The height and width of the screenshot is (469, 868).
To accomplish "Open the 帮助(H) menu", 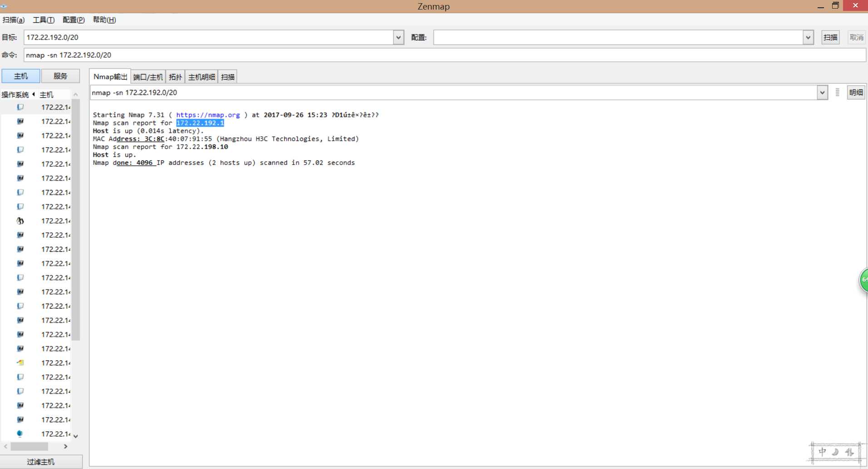I will pos(104,20).
